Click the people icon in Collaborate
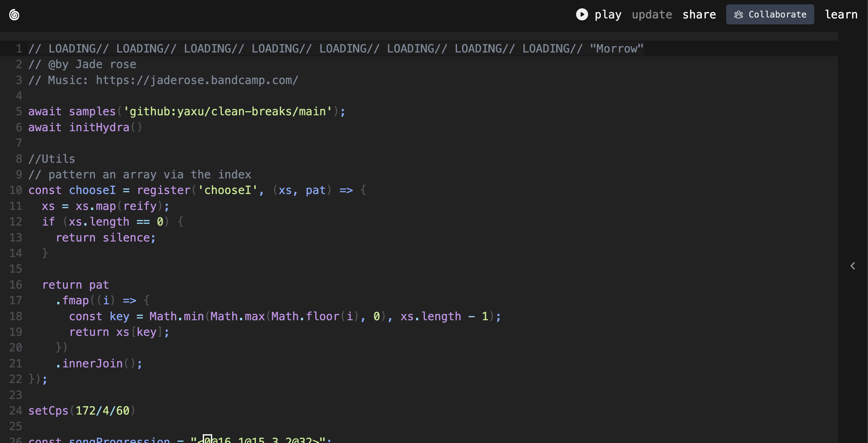Viewport: 868px width, 443px height. (x=738, y=14)
